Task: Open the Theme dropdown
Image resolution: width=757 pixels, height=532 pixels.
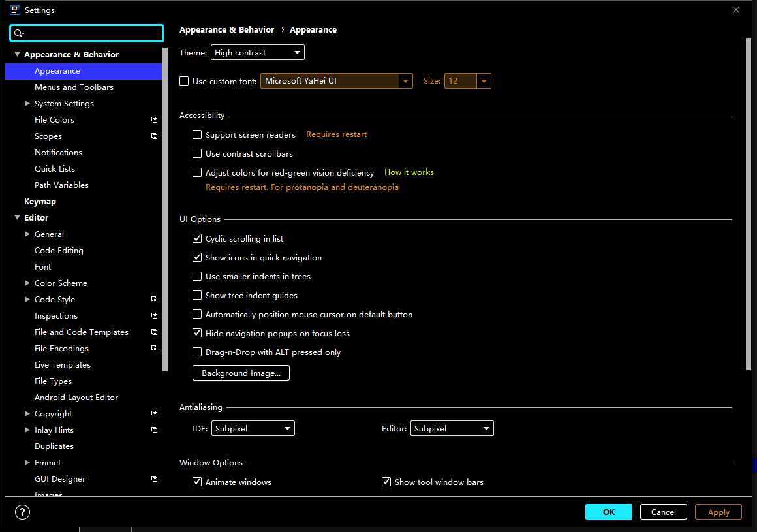Action: coord(257,52)
